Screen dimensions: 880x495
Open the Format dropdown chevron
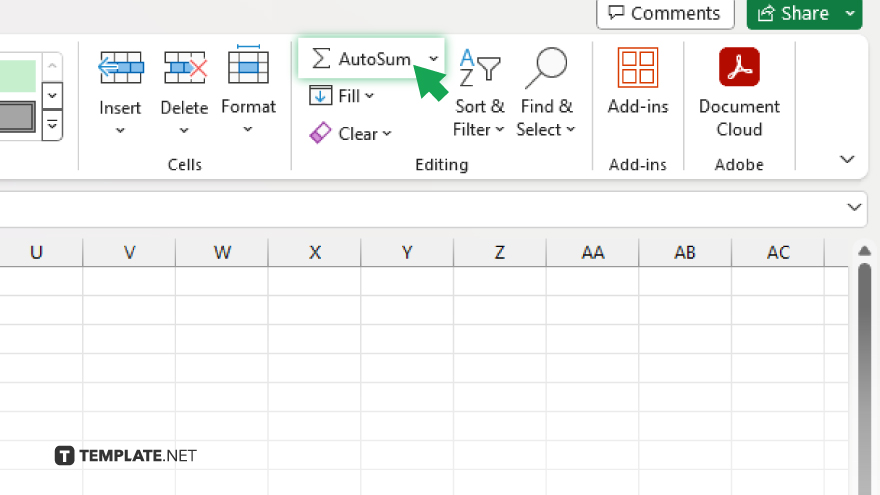(x=248, y=130)
